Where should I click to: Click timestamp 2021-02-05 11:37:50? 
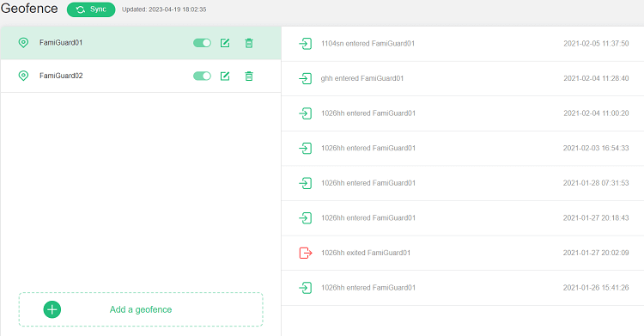596,43
